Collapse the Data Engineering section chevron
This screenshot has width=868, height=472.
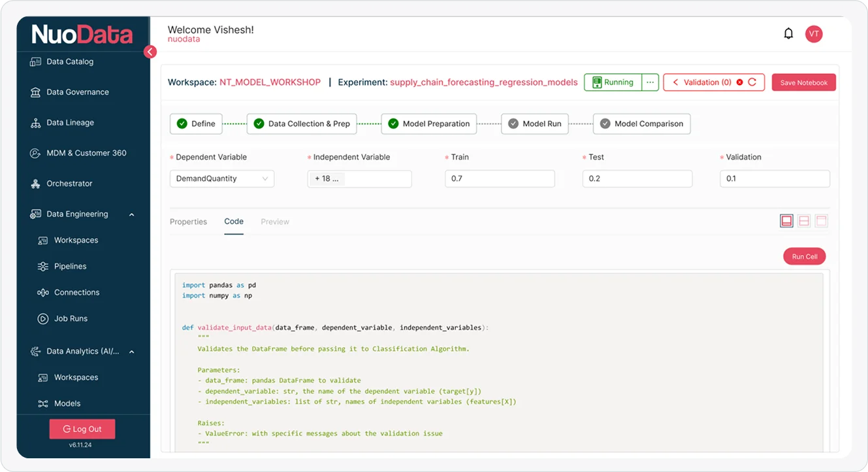131,214
